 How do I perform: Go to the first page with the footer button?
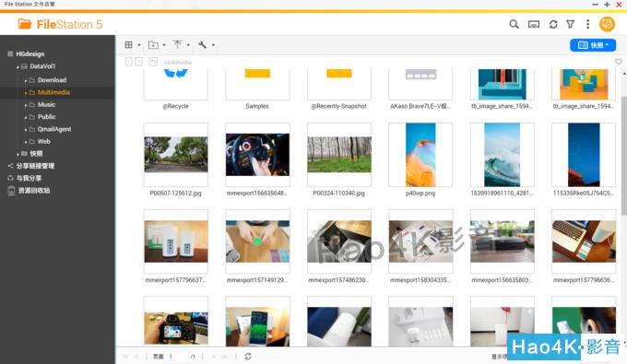pyautogui.click(x=125, y=357)
